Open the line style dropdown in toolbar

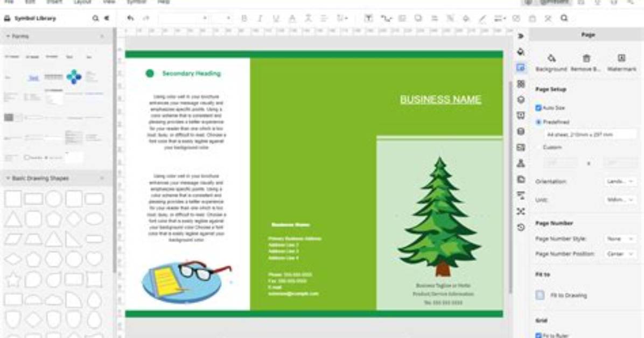coord(500,18)
